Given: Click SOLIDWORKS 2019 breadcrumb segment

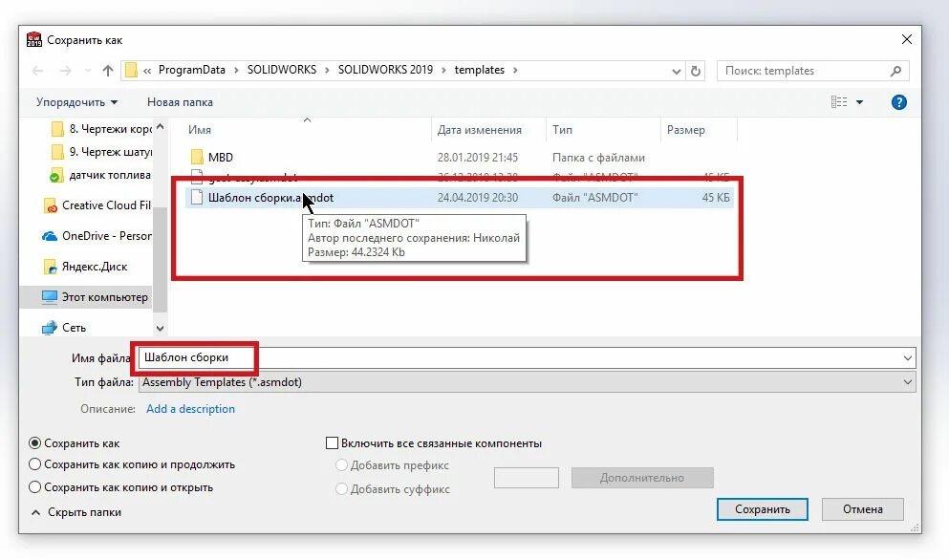Looking at the screenshot, I should point(385,70).
